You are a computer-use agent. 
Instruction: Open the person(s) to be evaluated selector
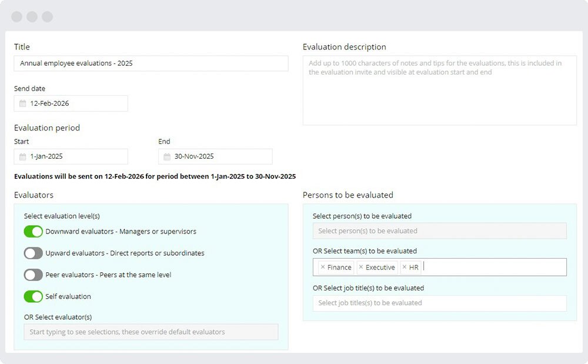pyautogui.click(x=438, y=231)
